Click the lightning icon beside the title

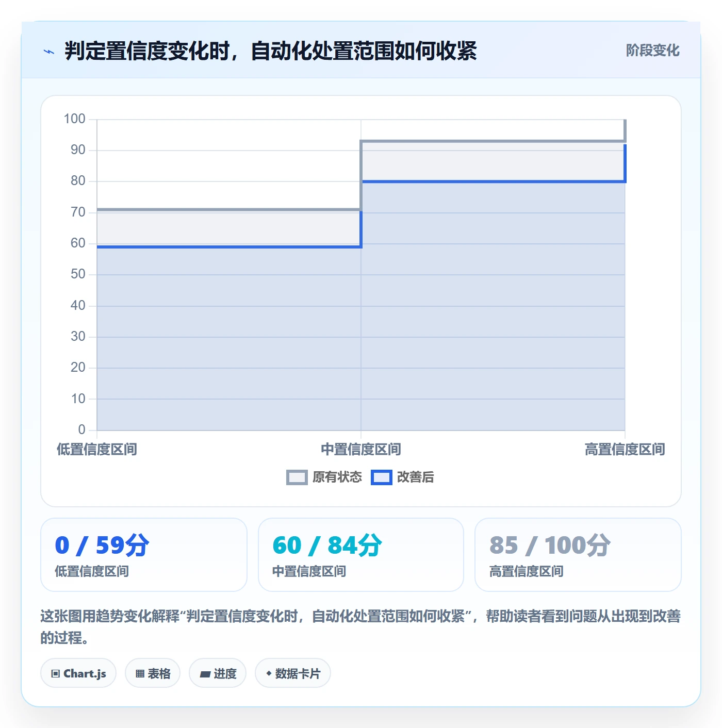[x=49, y=52]
